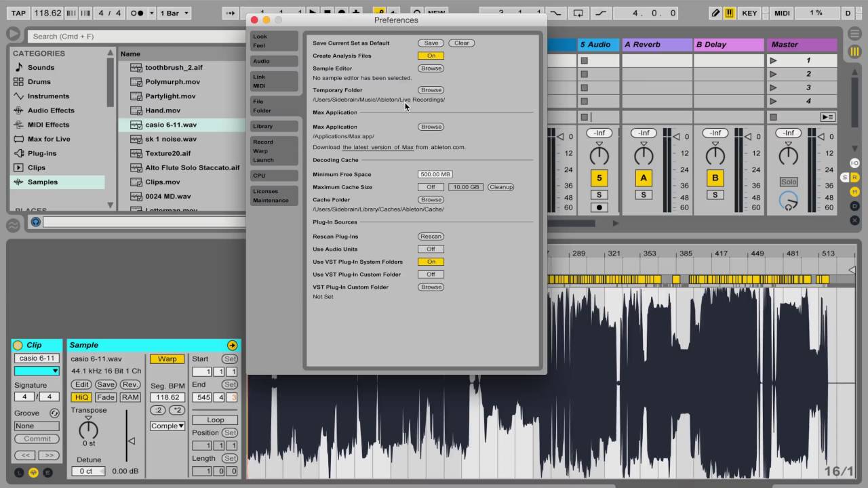Open the clip color dropdown
This screenshot has width=868, height=488.
(x=37, y=371)
